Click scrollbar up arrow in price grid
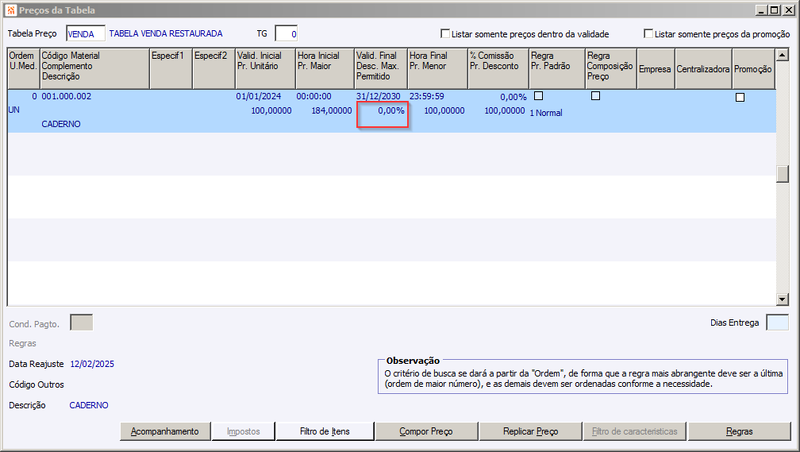 pyautogui.click(x=782, y=55)
